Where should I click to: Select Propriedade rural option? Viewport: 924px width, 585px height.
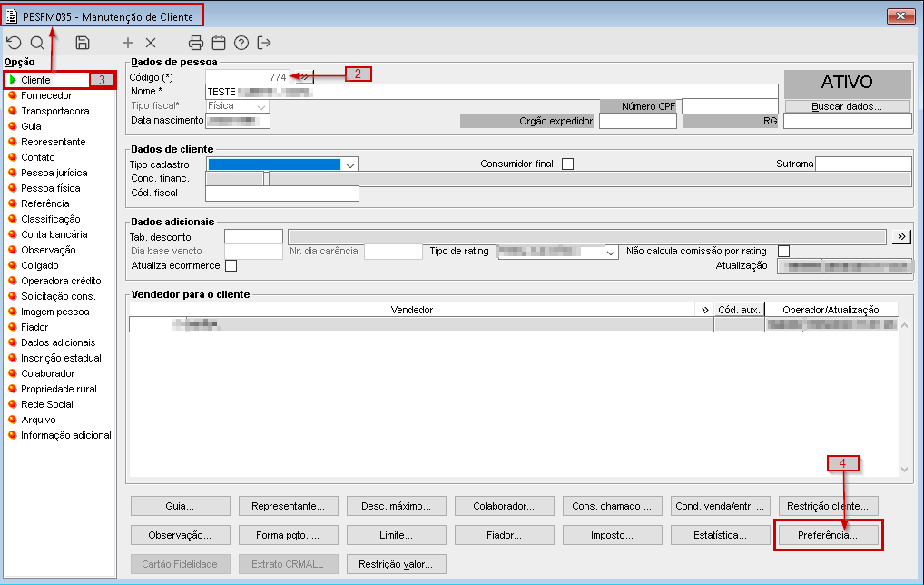click(x=58, y=389)
